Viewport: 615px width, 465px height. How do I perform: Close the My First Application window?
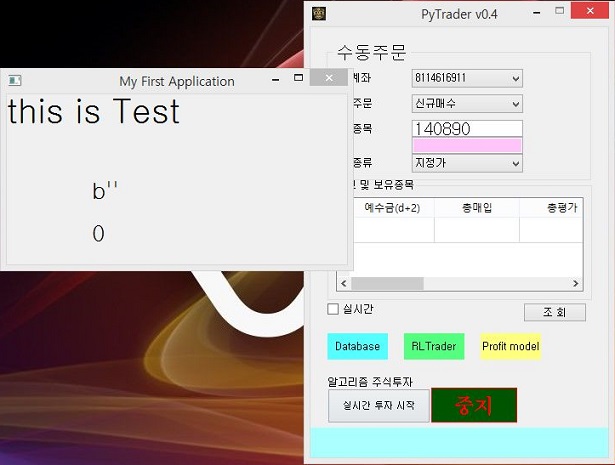coord(329,78)
